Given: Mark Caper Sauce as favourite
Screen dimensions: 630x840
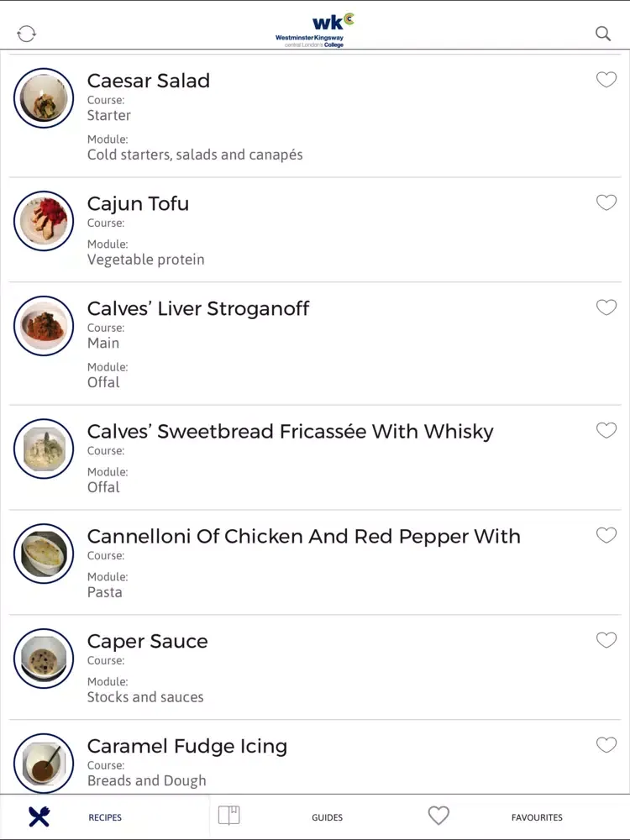Looking at the screenshot, I should (606, 640).
